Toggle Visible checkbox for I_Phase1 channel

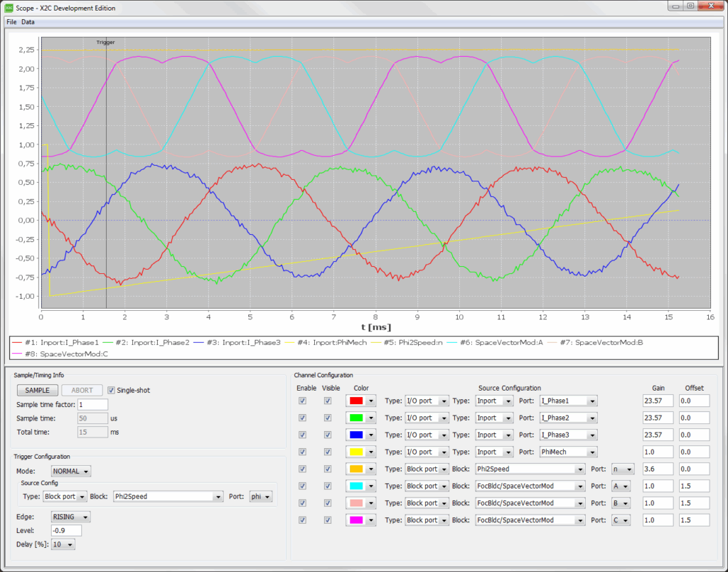point(328,401)
